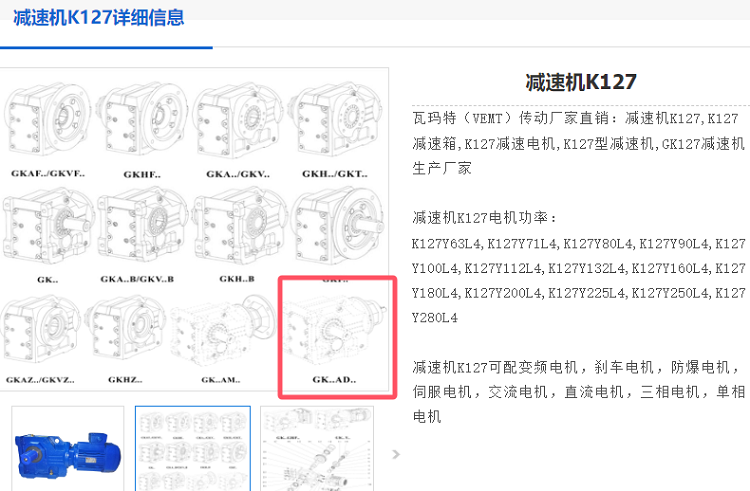Select the GKAZ../GKVZ.. gearbox drawing

pos(41,329)
